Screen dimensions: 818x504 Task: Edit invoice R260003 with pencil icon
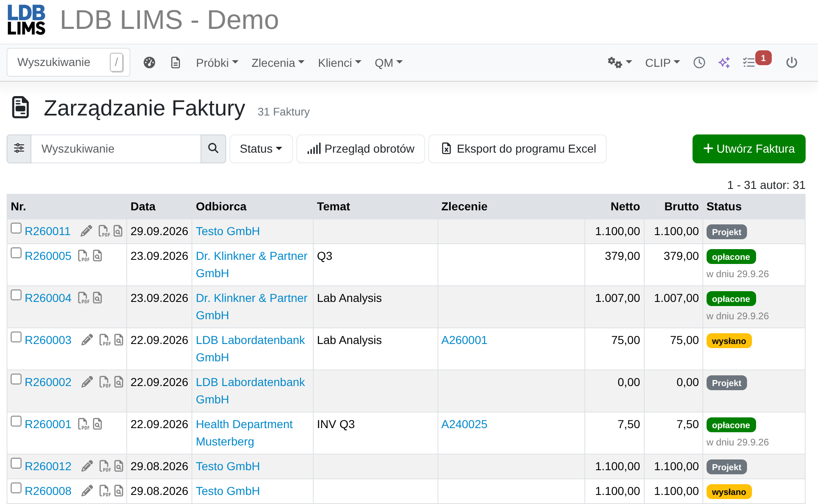pos(87,340)
